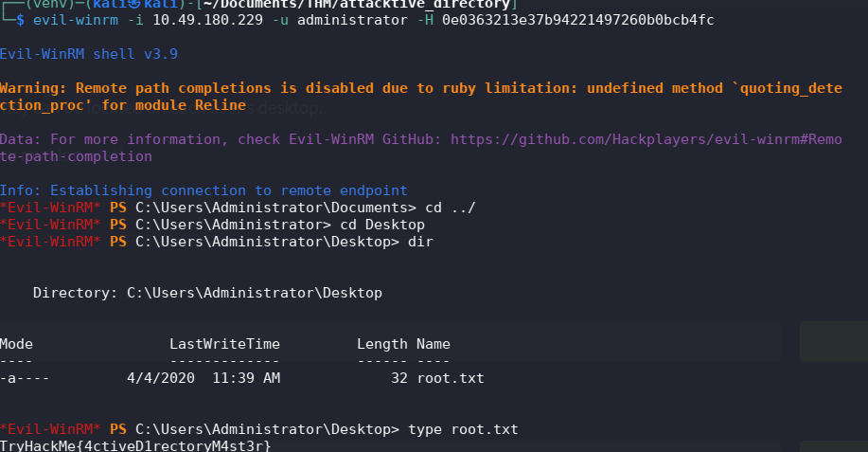This screenshot has height=452, width=868.
Task: Click 'root.txt' in the directory listing
Action: pyautogui.click(x=450, y=378)
